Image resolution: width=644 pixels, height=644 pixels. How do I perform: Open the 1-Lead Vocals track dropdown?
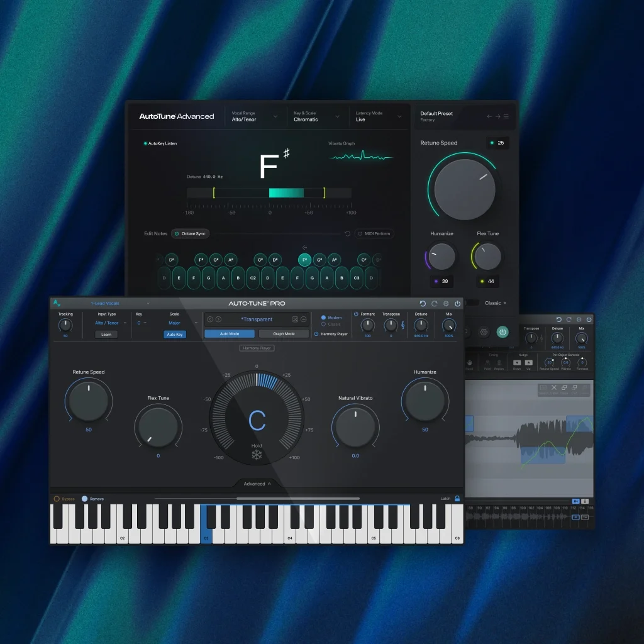coord(119,304)
